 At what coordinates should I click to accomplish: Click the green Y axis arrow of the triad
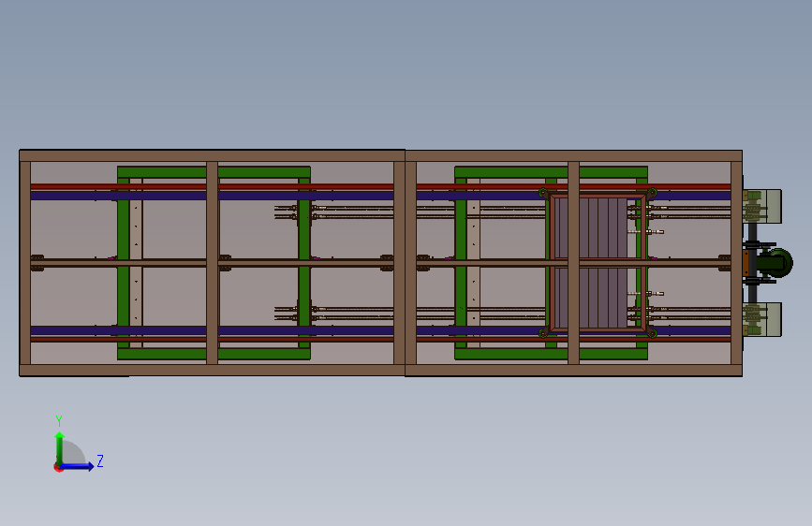59,447
